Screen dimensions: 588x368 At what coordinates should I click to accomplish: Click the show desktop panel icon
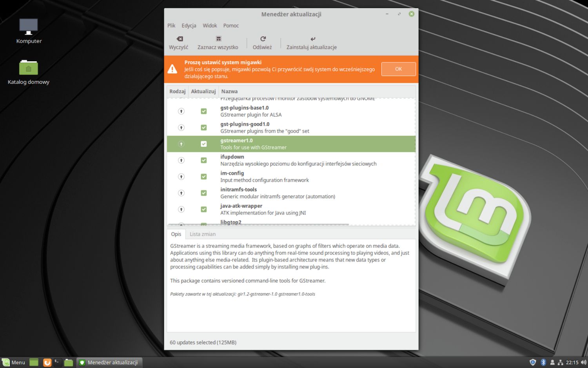[34, 363]
